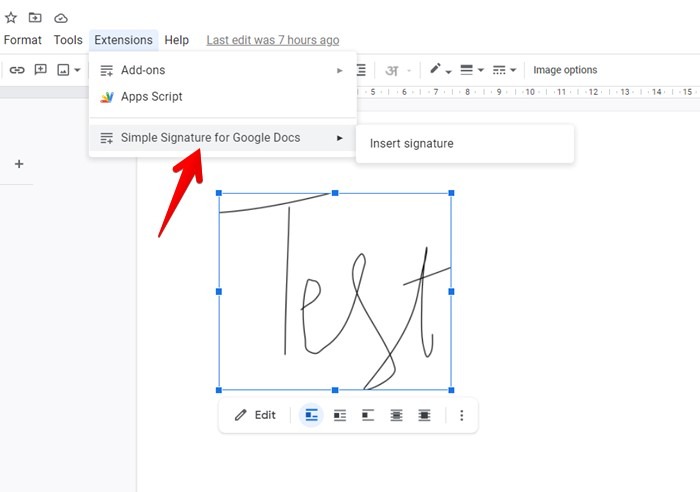Screen dimensions: 700x492
Task: Choose Simple Signature for Google Docs entry
Action: click(222, 138)
